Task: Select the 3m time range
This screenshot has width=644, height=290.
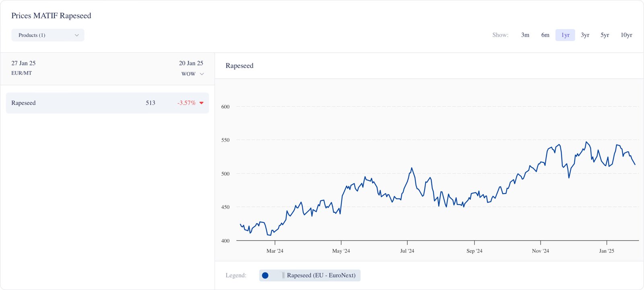Action: (525, 35)
